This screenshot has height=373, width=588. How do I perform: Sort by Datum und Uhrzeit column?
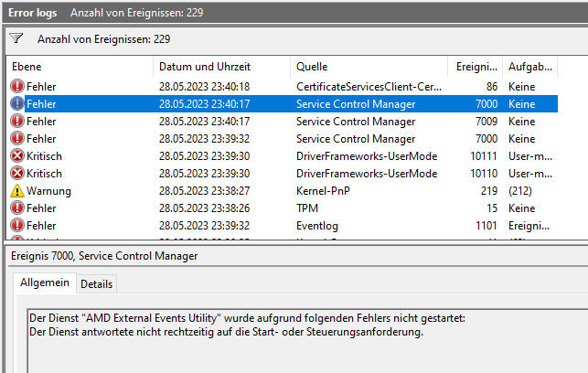pos(221,67)
